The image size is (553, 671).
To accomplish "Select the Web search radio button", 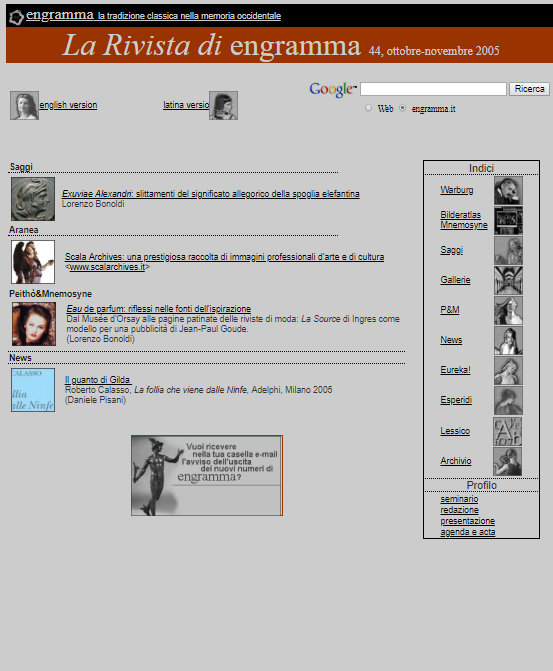I will pyautogui.click(x=369, y=108).
